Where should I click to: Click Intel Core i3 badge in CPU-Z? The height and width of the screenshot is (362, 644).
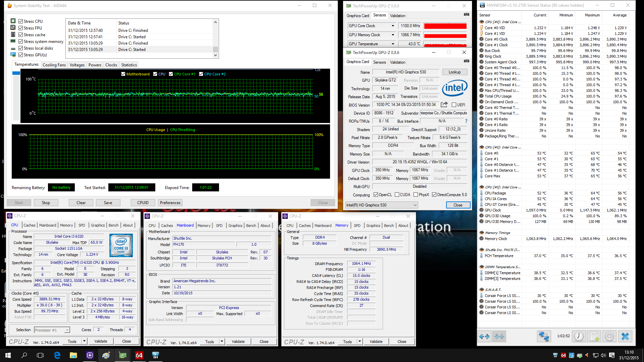tap(121, 245)
